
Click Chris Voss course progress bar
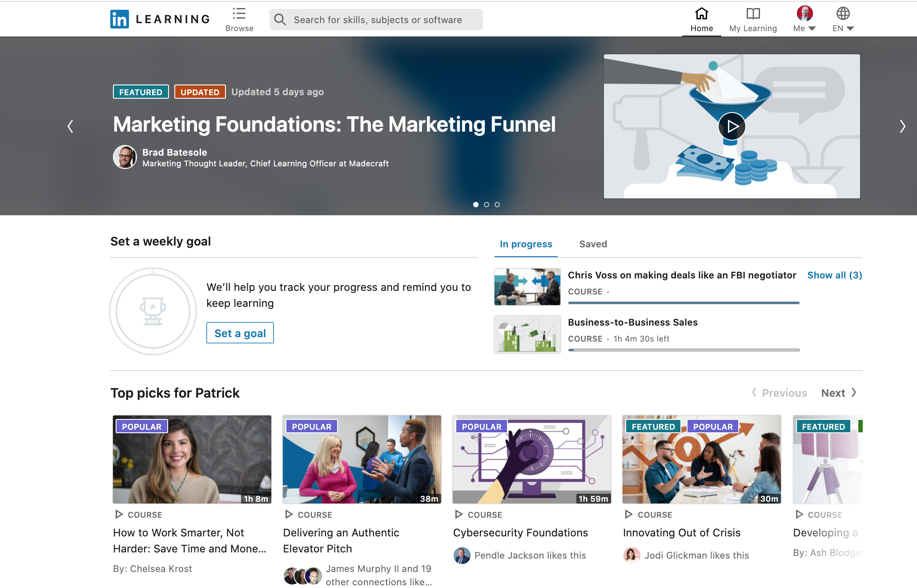coord(684,303)
